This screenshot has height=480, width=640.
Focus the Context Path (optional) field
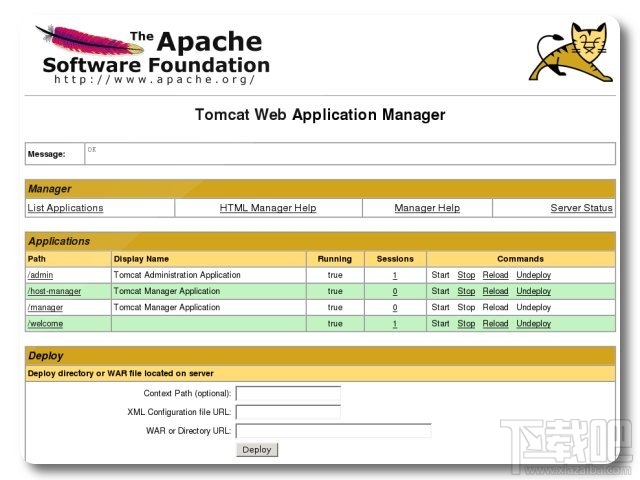coord(288,393)
